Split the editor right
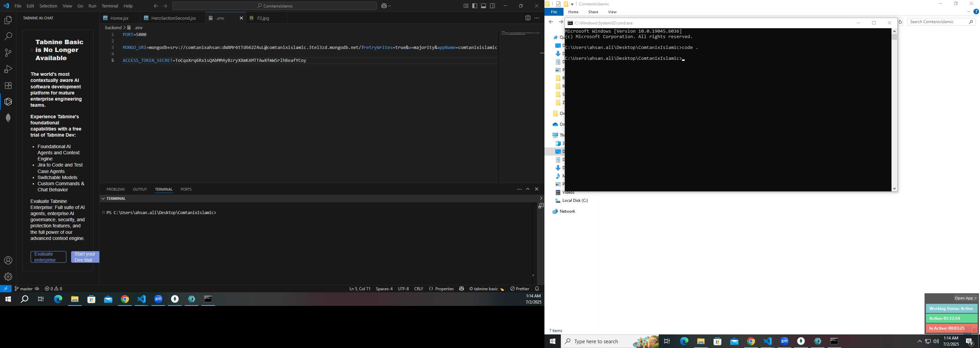The image size is (980, 348). 528,18
